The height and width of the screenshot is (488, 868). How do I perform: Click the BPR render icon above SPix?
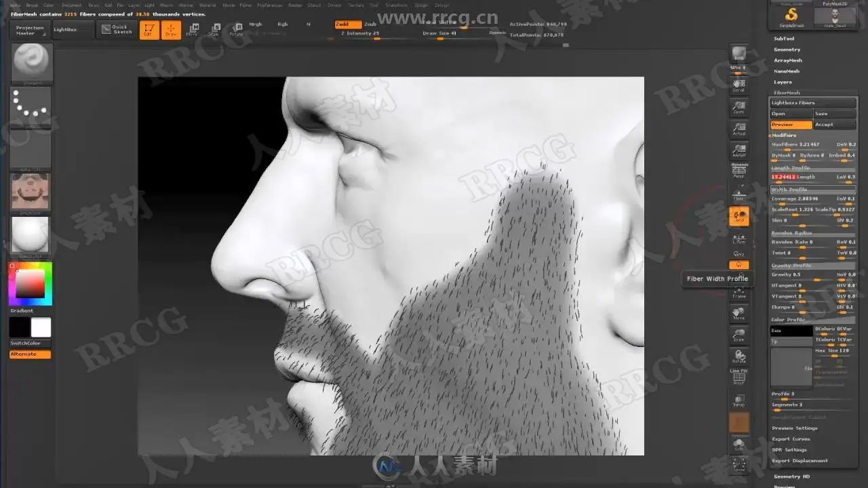pos(738,54)
